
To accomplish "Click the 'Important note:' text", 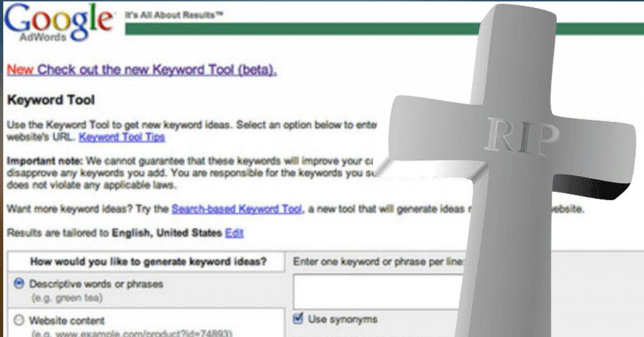I will coord(45,160).
